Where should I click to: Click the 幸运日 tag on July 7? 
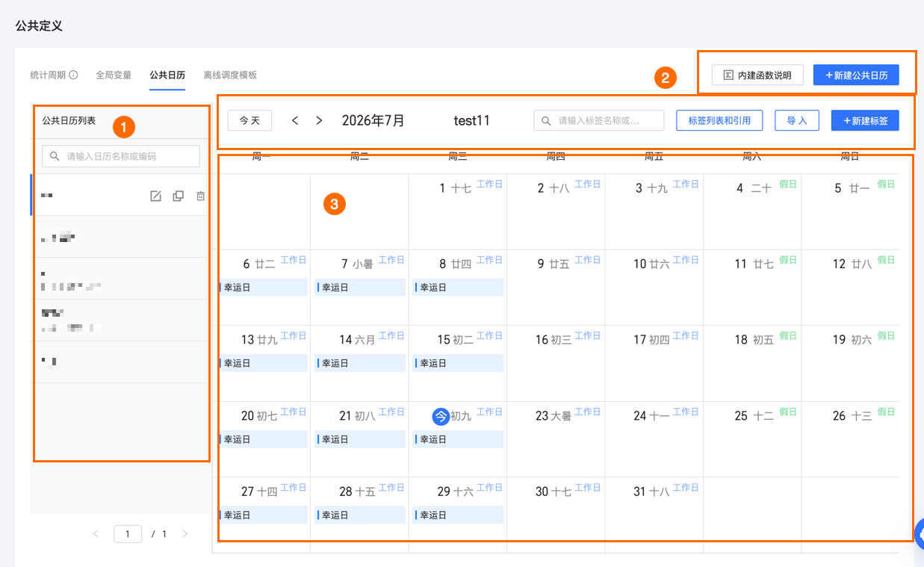pyautogui.click(x=360, y=288)
